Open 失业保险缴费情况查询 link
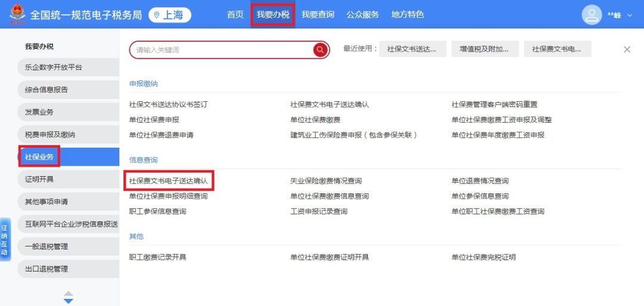644x306 pixels. (x=326, y=180)
